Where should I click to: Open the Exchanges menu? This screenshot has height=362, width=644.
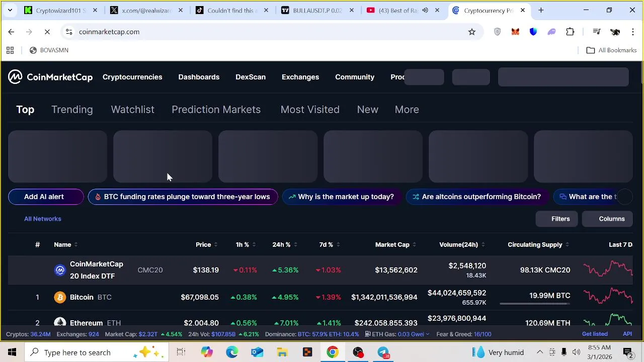point(300,77)
